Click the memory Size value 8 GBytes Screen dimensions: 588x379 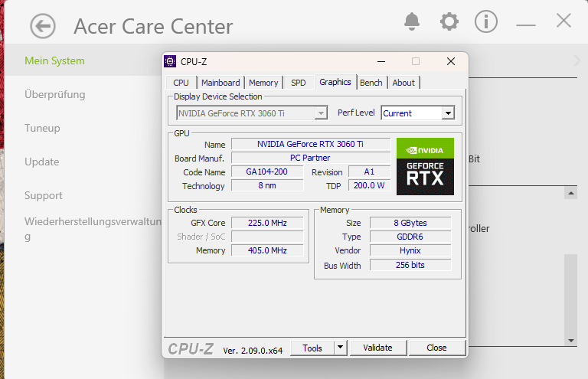tap(410, 223)
